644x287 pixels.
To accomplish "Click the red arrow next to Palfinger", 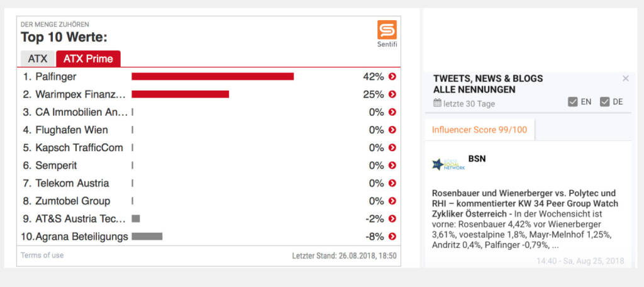I will coord(392,77).
